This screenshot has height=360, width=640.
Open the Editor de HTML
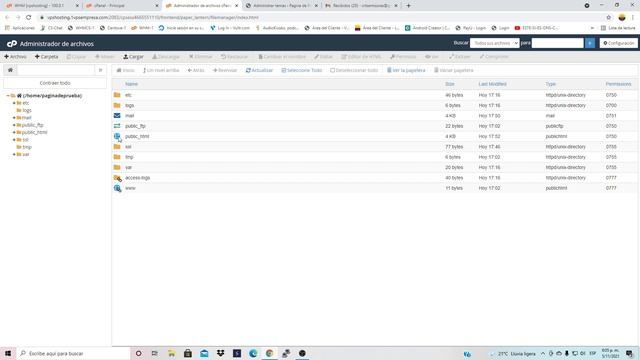[361, 57]
